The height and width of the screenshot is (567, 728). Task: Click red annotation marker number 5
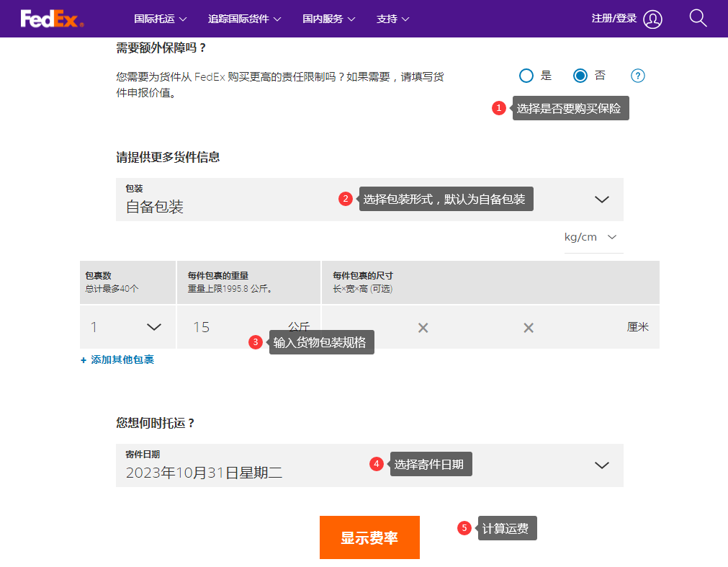[x=464, y=528]
